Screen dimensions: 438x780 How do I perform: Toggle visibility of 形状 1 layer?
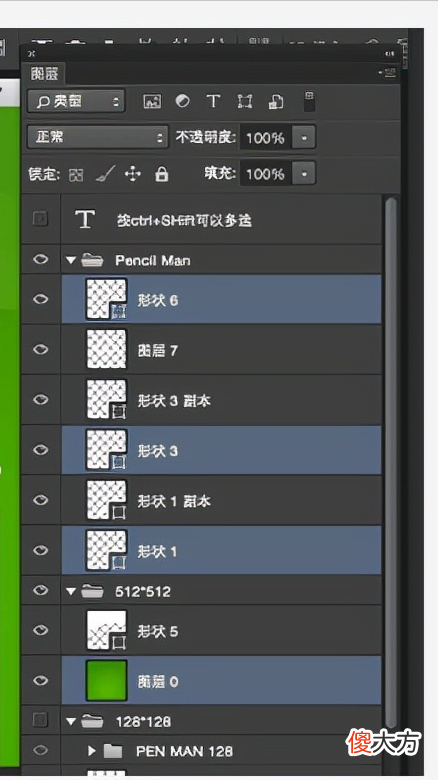tap(40, 550)
